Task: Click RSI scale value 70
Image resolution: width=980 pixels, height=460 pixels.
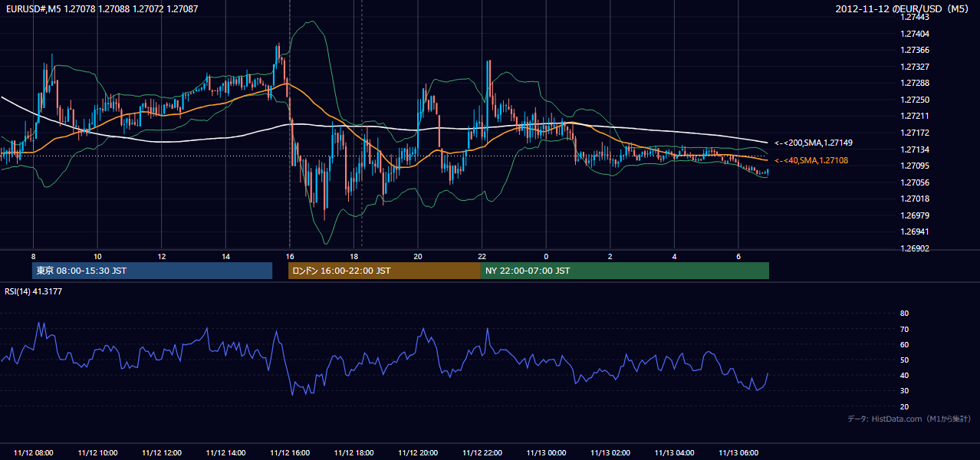Action: 904,329
